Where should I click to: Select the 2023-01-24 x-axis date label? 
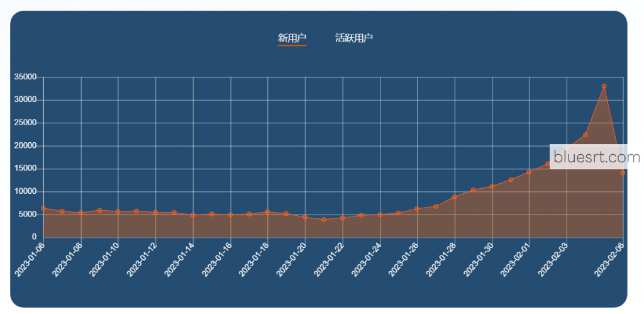point(367,259)
